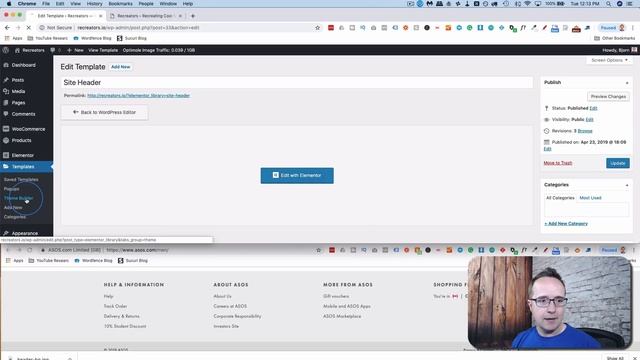Switch to All Categories tab

(x=560, y=198)
